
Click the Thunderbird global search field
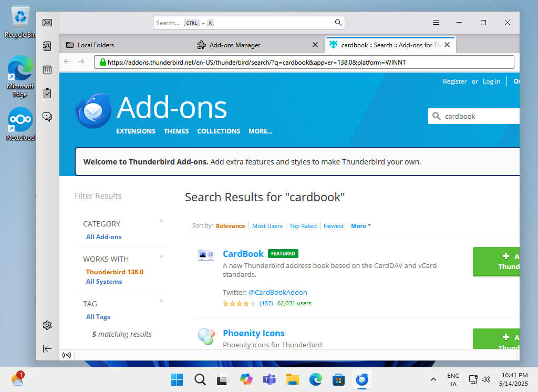[249, 23]
